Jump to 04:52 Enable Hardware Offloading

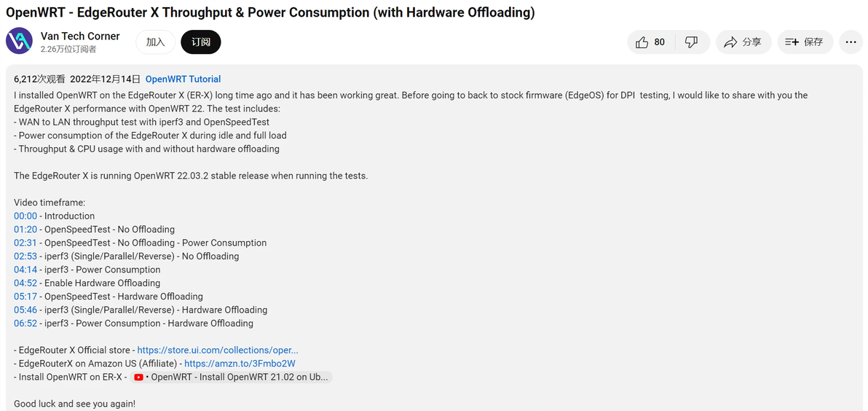25,283
